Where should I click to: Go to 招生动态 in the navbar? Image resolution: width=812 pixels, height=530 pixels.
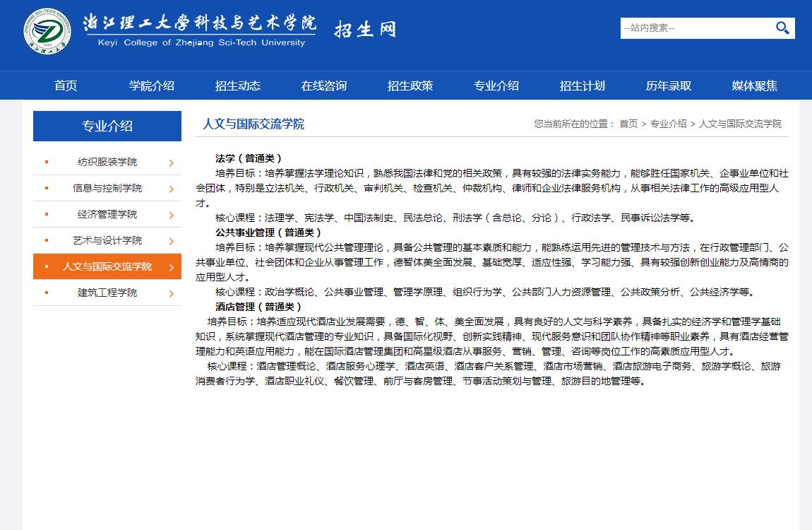coord(238,86)
